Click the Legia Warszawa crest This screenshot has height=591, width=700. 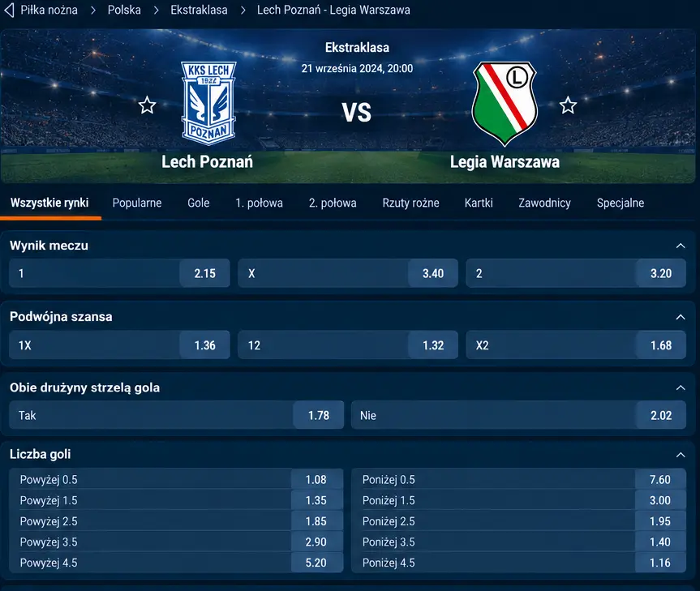(x=505, y=104)
